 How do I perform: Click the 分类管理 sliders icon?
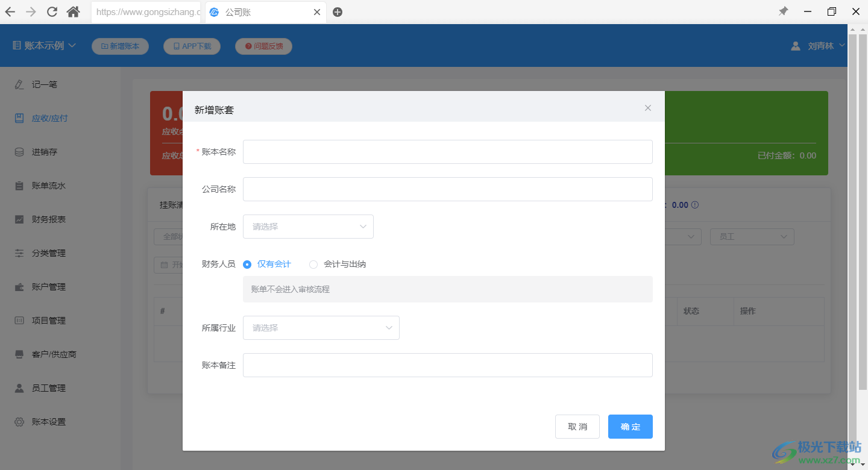coord(19,253)
